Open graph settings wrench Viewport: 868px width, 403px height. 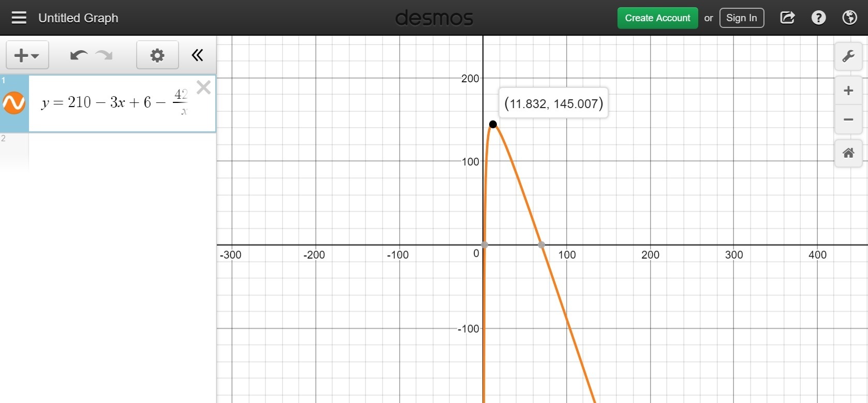click(848, 56)
